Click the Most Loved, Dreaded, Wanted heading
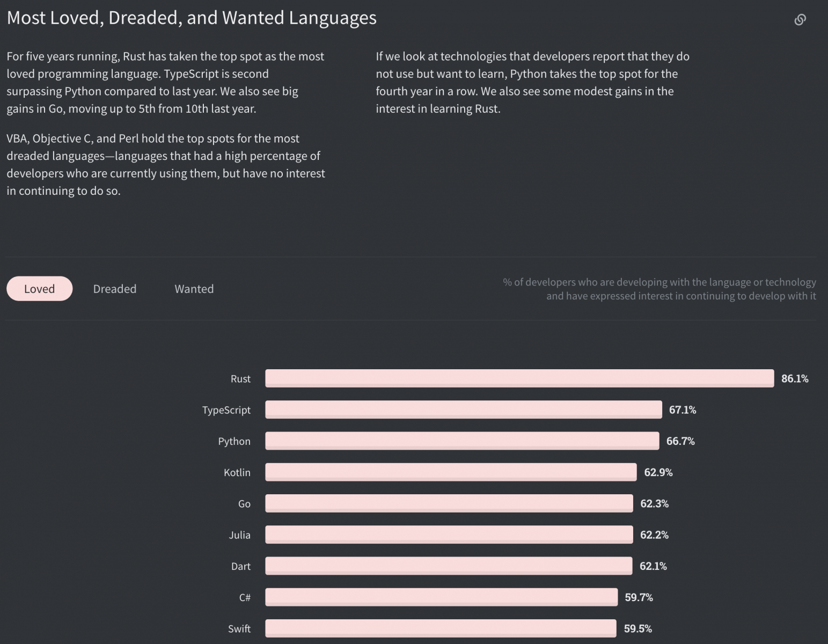The width and height of the screenshot is (828, 644). coord(192,18)
